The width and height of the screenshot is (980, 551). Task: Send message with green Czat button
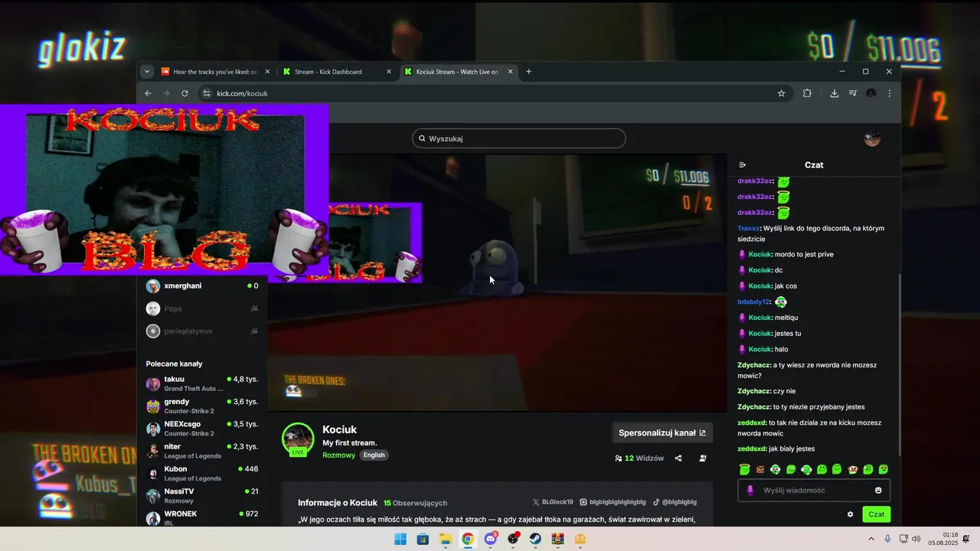click(x=877, y=514)
